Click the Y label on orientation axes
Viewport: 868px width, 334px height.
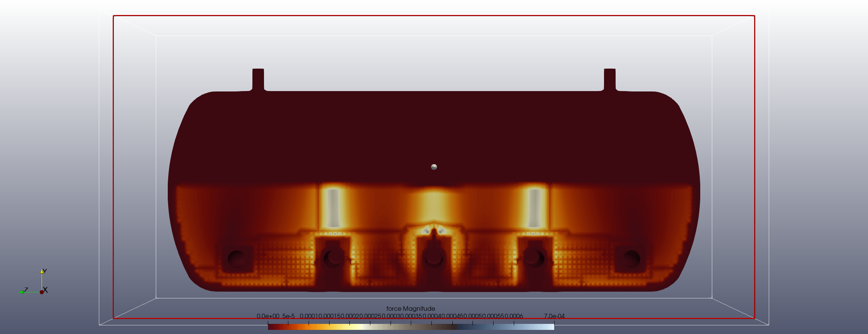coord(45,271)
